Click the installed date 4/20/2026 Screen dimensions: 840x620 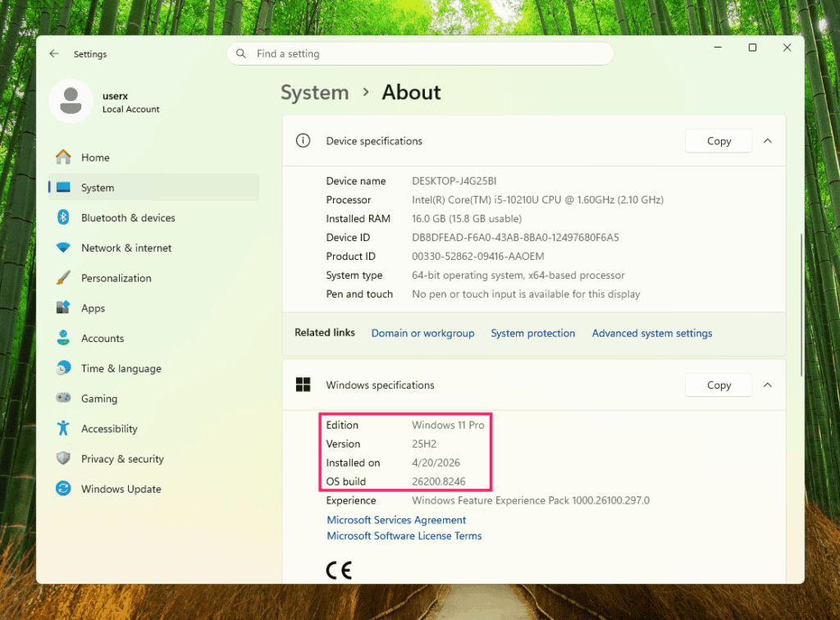coord(436,462)
